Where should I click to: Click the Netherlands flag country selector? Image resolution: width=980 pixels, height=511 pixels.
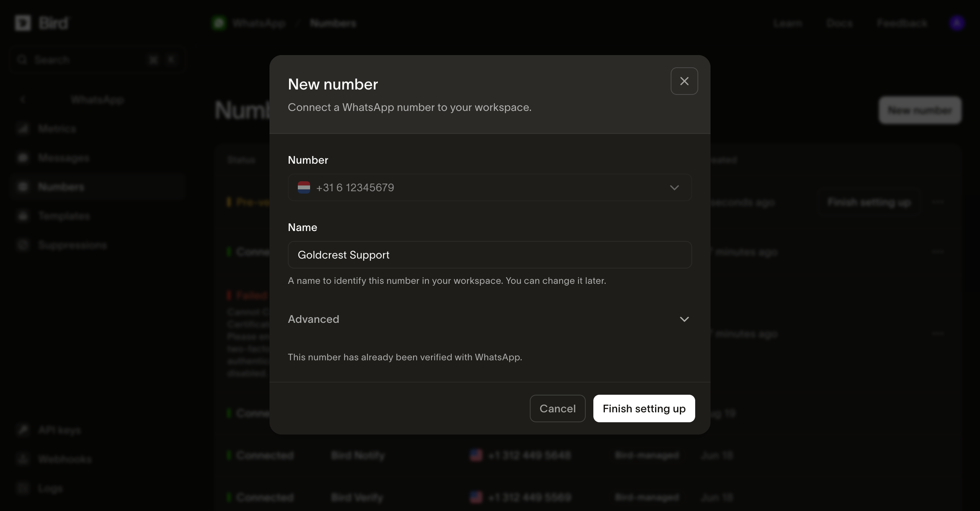pyautogui.click(x=304, y=187)
